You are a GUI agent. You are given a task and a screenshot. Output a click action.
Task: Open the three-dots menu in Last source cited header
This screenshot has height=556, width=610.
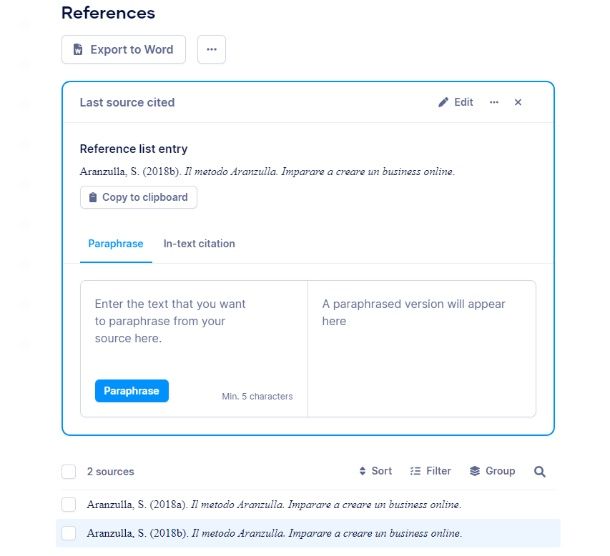494,102
